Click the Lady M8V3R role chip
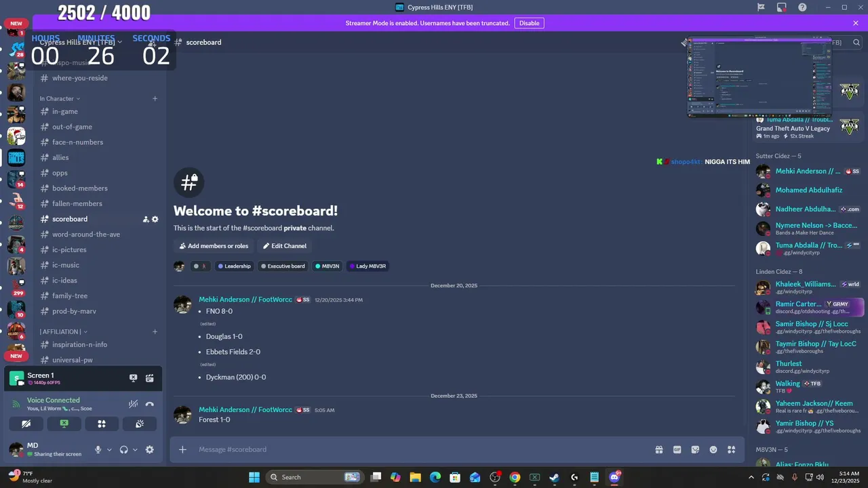 tap(367, 266)
